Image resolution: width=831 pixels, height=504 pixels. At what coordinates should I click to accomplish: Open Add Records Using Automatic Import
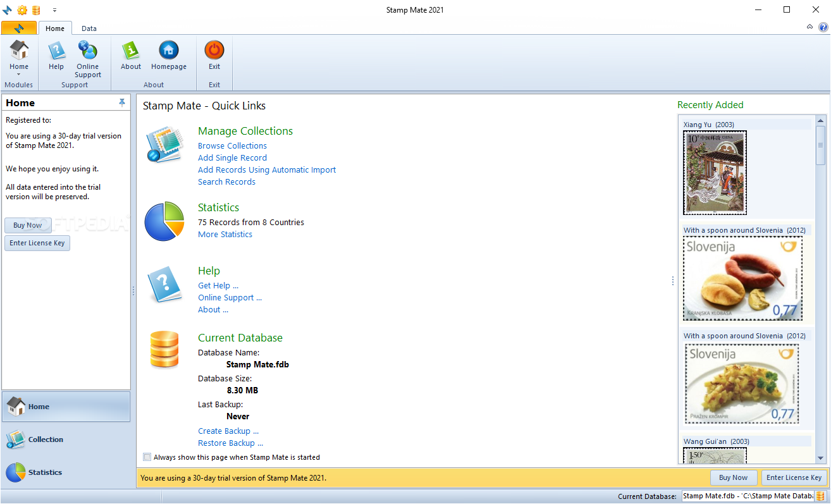click(x=267, y=169)
